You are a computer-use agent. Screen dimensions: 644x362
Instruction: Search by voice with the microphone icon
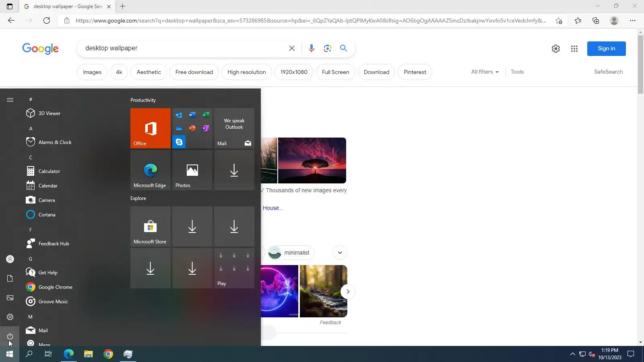(x=312, y=48)
